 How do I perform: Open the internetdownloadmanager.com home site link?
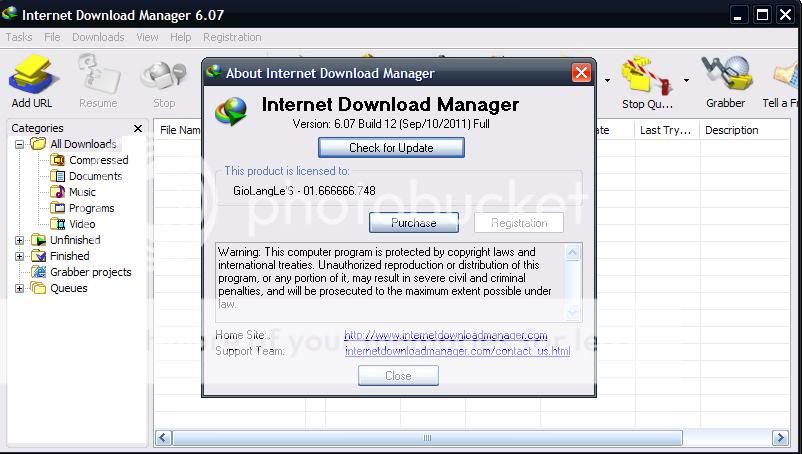(445, 335)
